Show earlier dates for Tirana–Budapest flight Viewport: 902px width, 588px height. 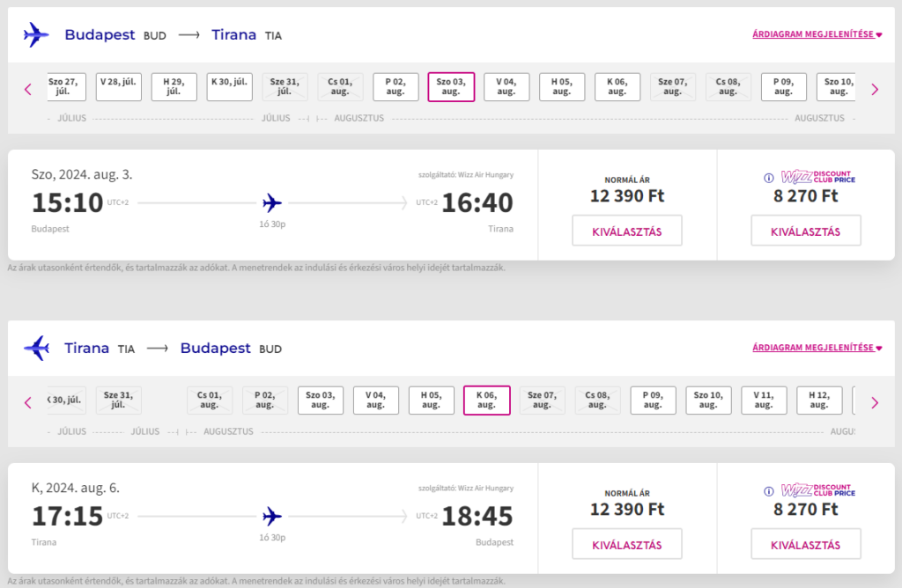(28, 402)
